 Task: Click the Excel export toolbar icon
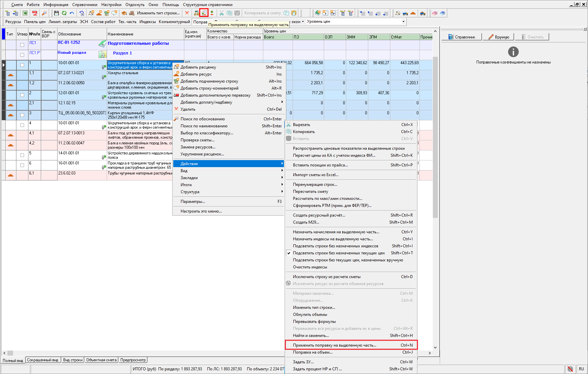(25, 13)
